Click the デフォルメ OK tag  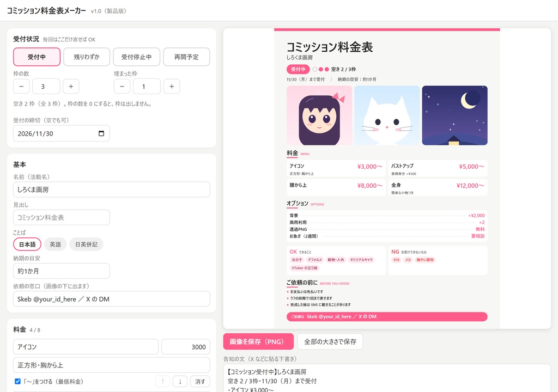[315, 260]
